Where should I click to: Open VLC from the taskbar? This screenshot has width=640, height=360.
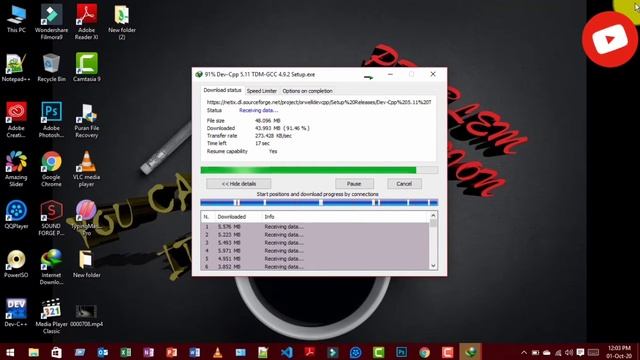coord(218,352)
